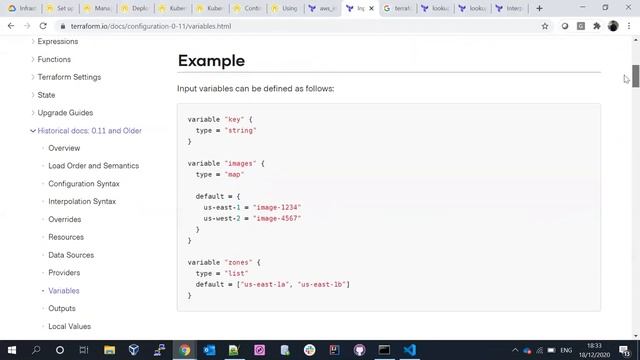Open the Chrome three-dot menu
This screenshot has width=640, height=360.
(x=629, y=26)
